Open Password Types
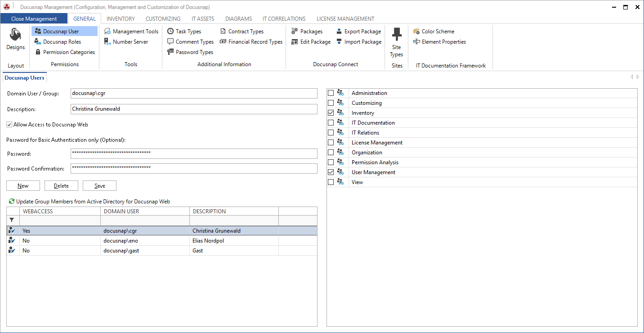The height and width of the screenshot is (333, 644). (190, 52)
